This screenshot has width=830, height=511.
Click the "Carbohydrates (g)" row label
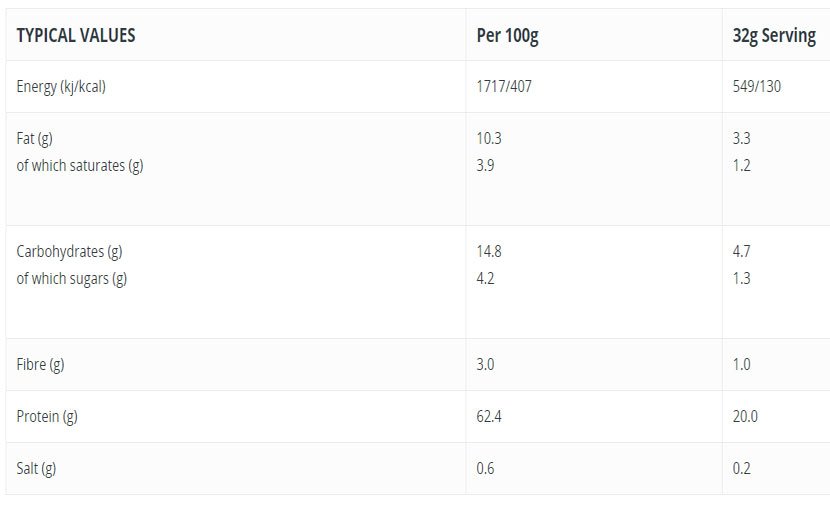[69, 252]
